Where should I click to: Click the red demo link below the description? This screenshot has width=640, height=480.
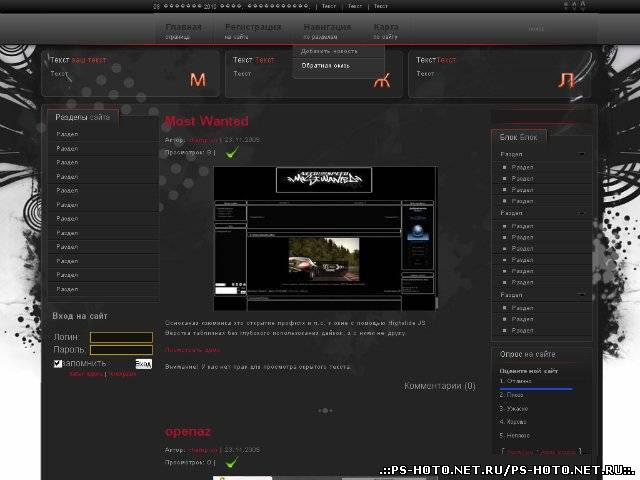pos(193,350)
